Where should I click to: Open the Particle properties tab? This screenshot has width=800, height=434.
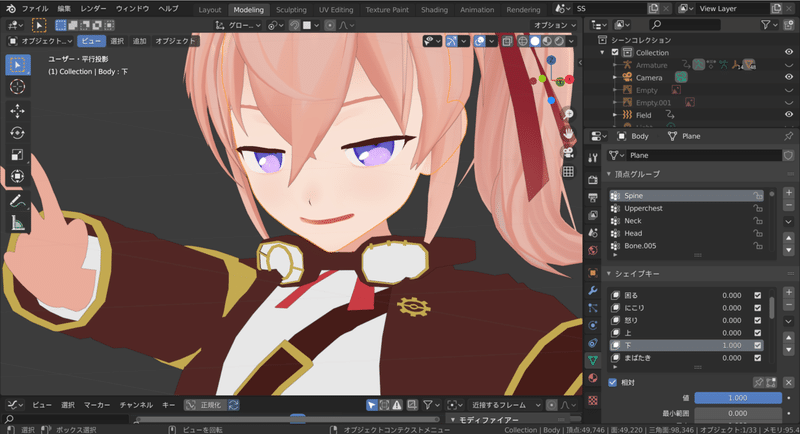coord(592,308)
